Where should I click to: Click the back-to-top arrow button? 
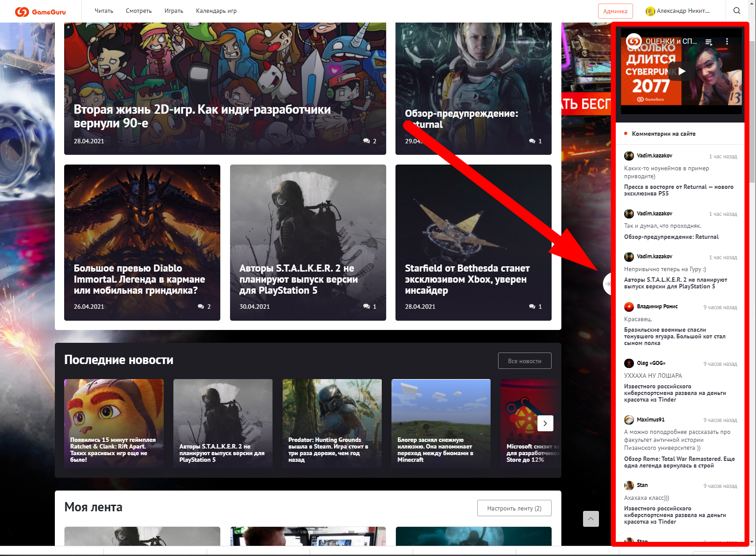click(591, 518)
